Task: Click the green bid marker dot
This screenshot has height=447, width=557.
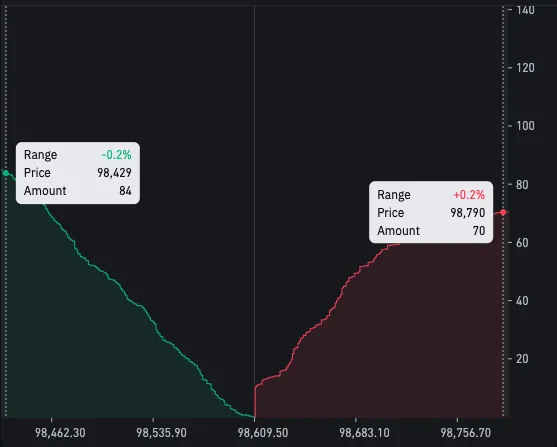Action: (6, 173)
